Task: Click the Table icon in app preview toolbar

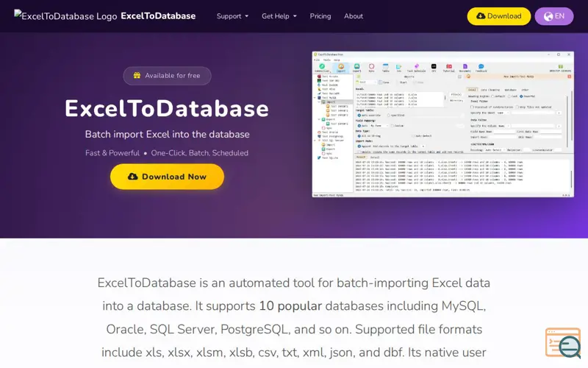Action: [x=385, y=66]
